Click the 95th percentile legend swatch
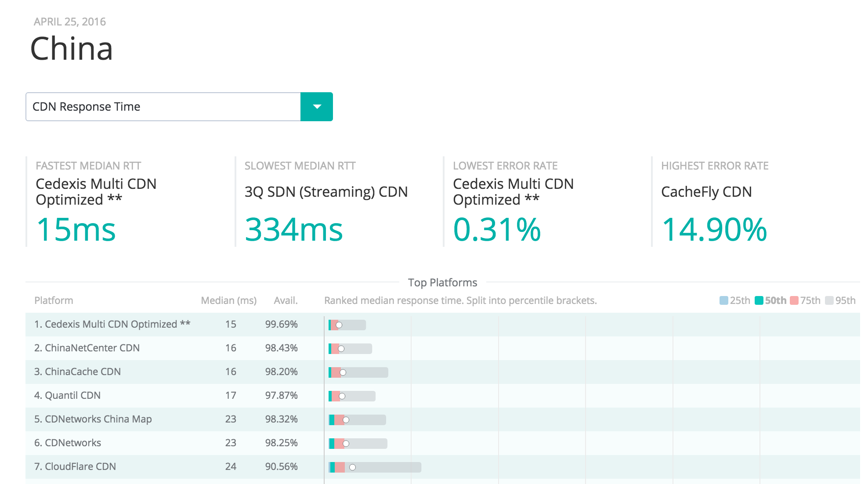The width and height of the screenshot is (868, 484). [829, 300]
